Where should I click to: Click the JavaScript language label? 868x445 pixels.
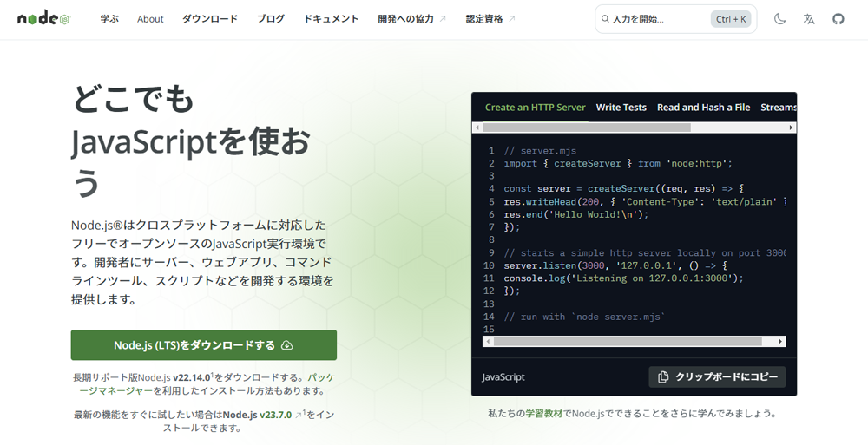click(503, 377)
